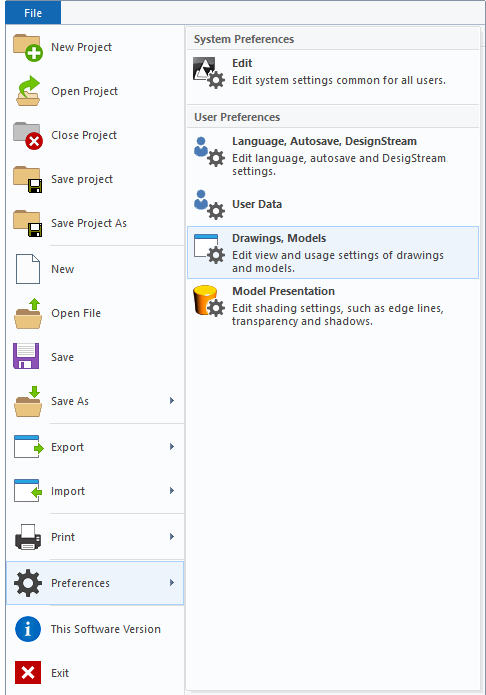Click the purple floppy Save icon
Screen dimensions: 486x695
26,356
